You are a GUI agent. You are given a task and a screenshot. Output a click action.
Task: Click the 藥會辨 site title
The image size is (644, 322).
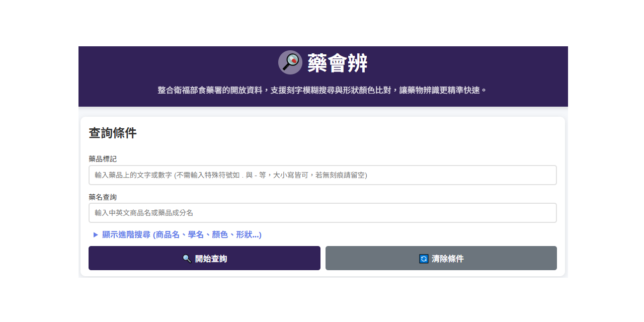tap(338, 63)
